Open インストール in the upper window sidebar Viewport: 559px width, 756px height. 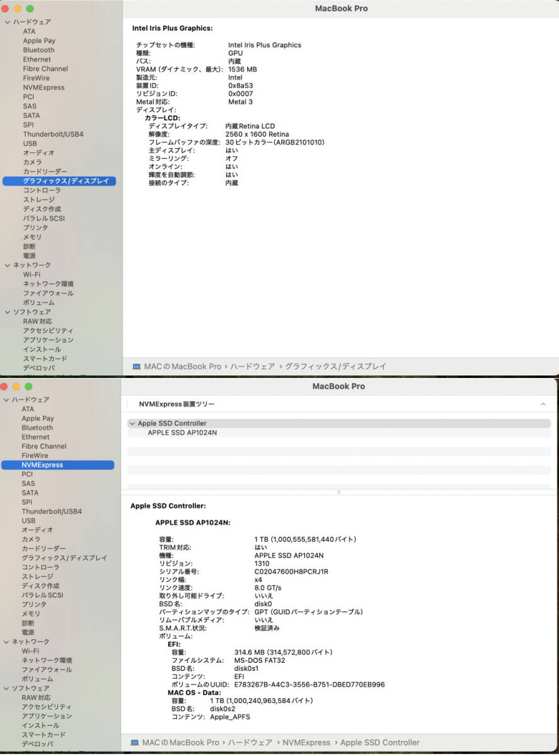tap(42, 349)
